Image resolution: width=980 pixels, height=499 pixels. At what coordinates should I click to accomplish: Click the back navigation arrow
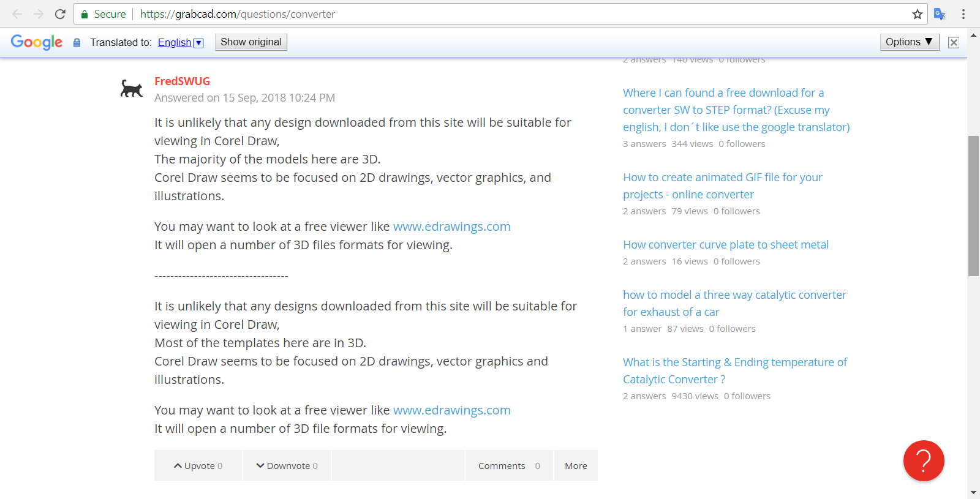point(17,14)
